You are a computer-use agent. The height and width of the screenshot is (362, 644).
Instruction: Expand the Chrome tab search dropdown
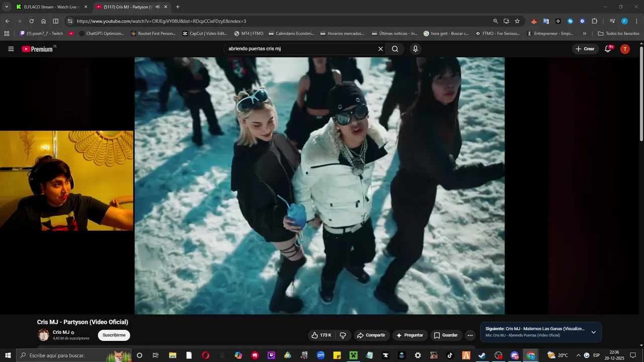point(7,7)
